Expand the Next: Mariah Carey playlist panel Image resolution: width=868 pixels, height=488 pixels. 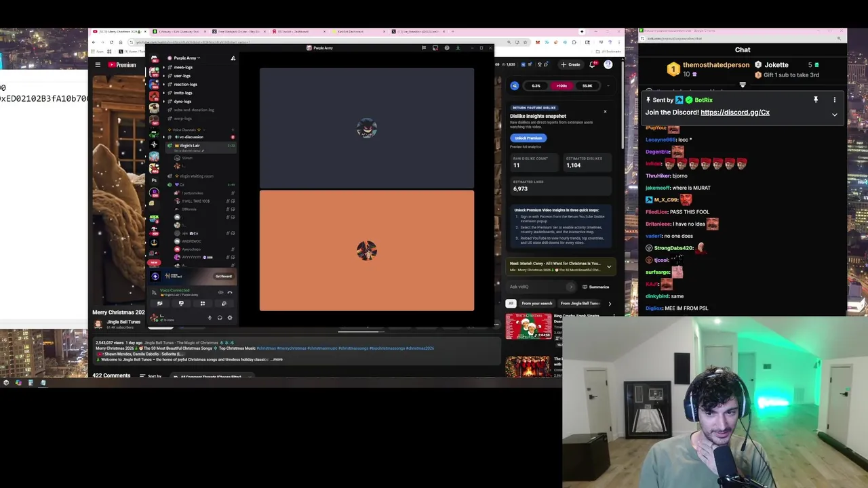pos(609,266)
